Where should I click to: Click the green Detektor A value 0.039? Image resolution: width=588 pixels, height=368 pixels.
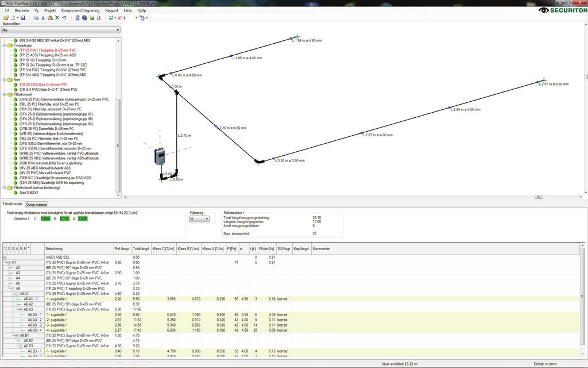(x=83, y=218)
